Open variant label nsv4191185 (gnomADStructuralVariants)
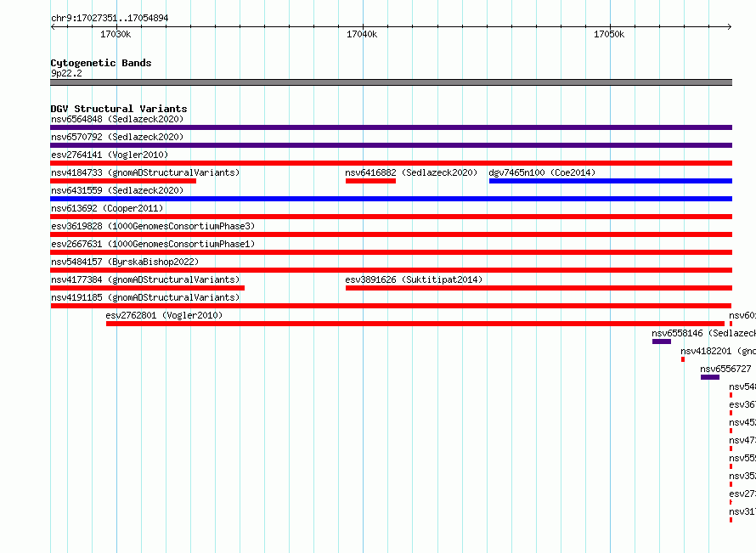Viewport: 756px width, 553px height. pyautogui.click(x=145, y=297)
